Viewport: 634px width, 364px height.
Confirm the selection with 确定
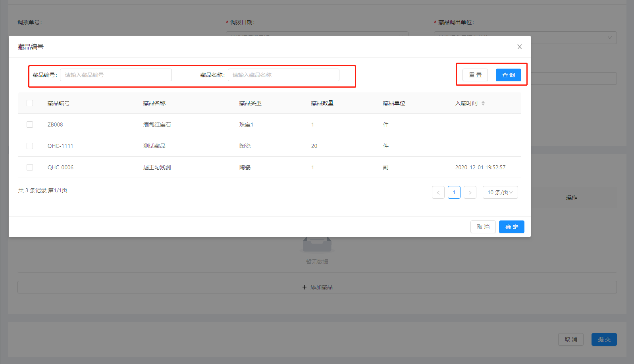tap(512, 227)
